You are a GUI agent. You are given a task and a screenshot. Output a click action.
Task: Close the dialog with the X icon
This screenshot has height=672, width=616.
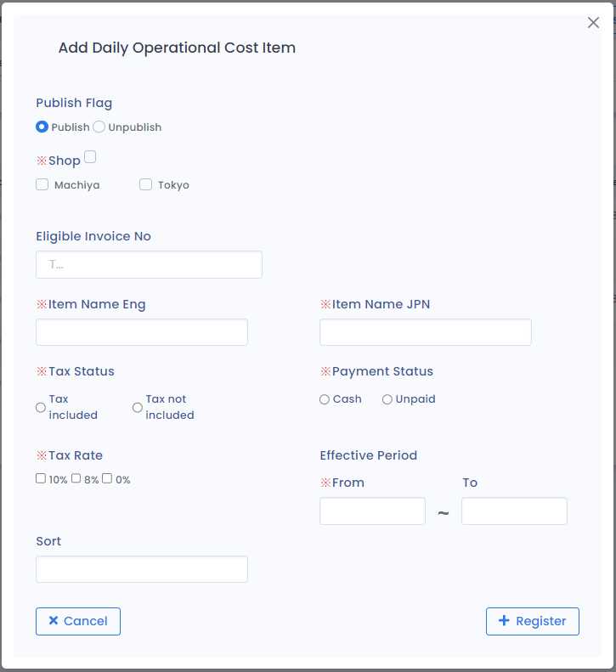tap(593, 23)
